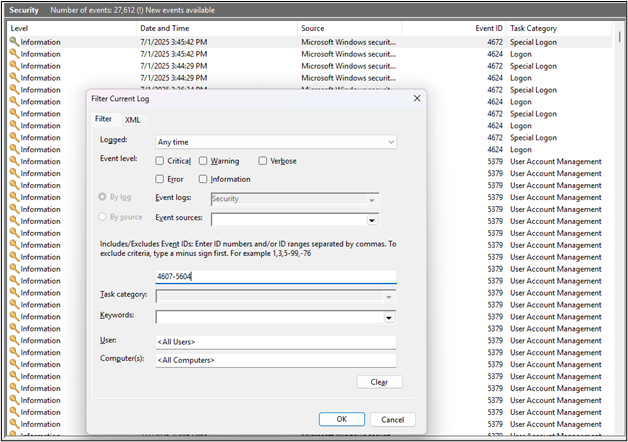Switch to the XML tab
The height and width of the screenshot is (442, 628).
[x=133, y=120]
